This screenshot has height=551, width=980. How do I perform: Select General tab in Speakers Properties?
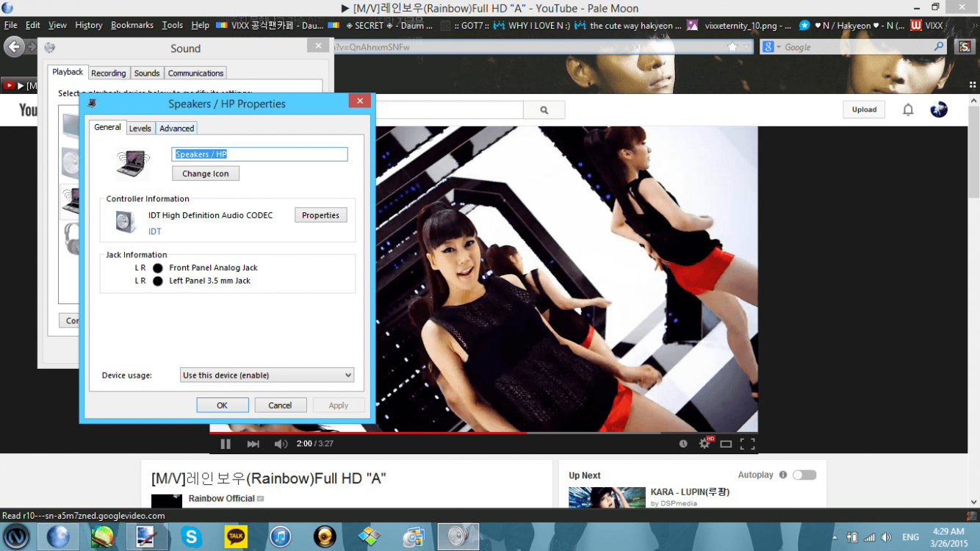point(107,127)
